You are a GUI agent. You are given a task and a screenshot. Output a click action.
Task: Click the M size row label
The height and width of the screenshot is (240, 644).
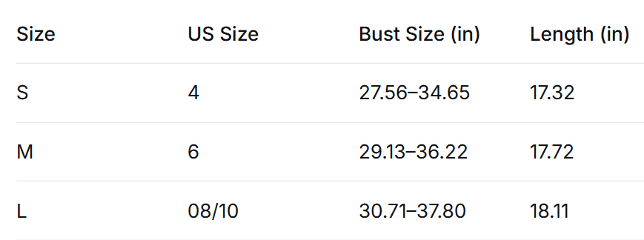25,152
